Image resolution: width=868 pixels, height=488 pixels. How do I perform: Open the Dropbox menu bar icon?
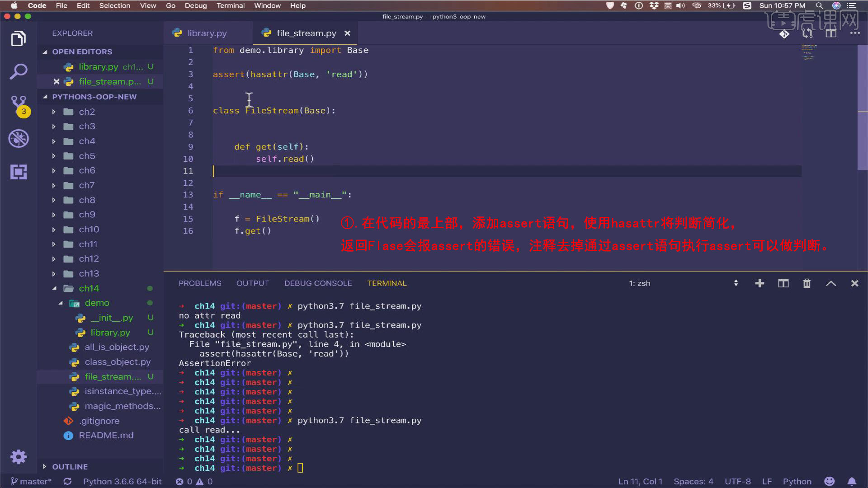pyautogui.click(x=654, y=5)
